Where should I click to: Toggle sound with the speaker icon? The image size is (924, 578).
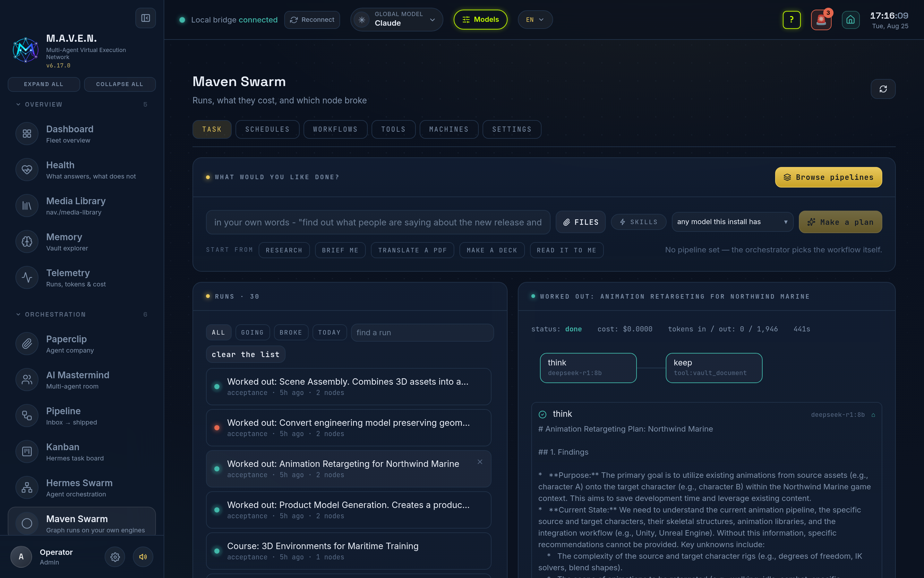[143, 556]
